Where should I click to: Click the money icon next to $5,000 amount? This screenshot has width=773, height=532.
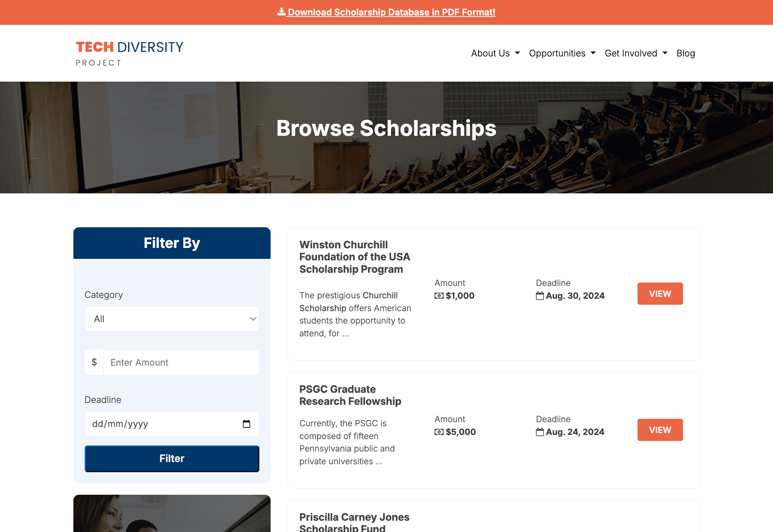(x=439, y=432)
